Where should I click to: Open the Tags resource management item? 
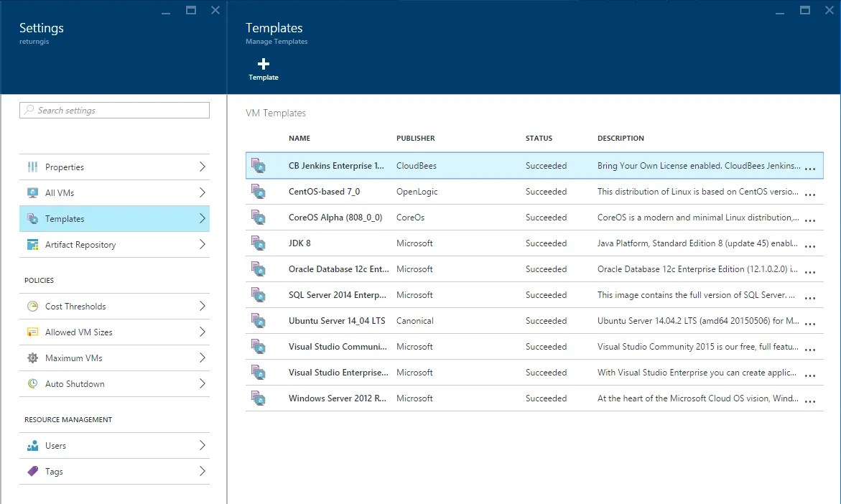point(114,471)
